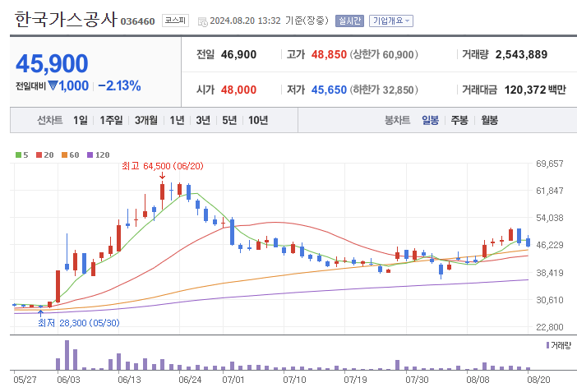Viewport: 577px width, 392px height.
Task: Click the 시가 value 48,000
Action: (x=238, y=90)
